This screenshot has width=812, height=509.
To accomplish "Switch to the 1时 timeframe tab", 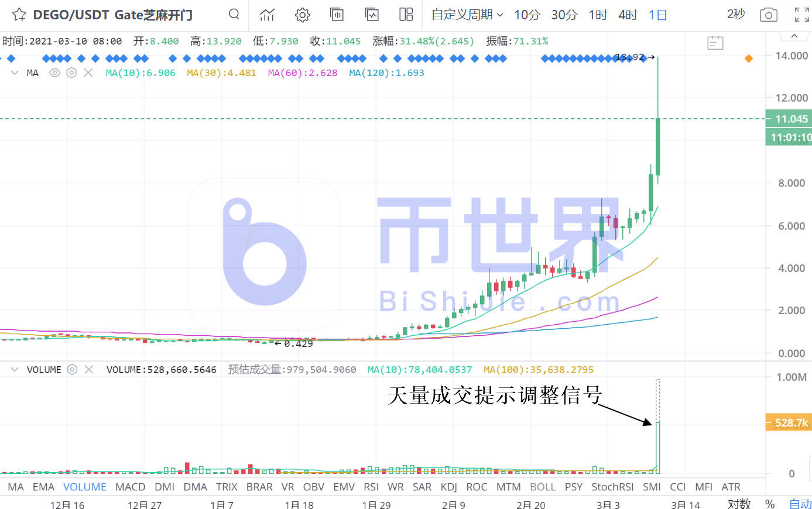I will (x=597, y=15).
